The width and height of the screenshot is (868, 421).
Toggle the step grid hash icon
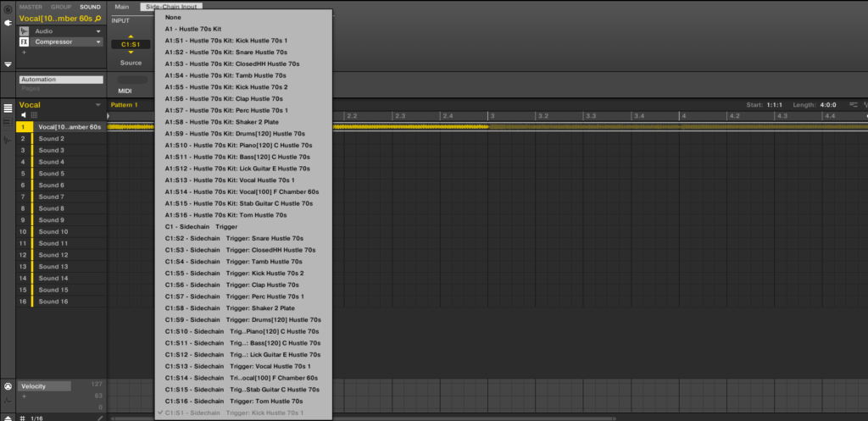coord(22,417)
